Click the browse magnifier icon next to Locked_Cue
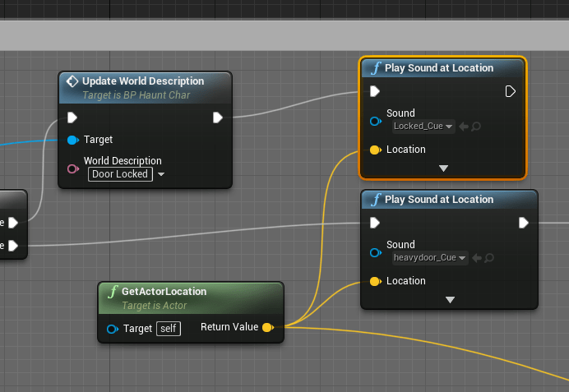The image size is (569, 392). (x=476, y=127)
